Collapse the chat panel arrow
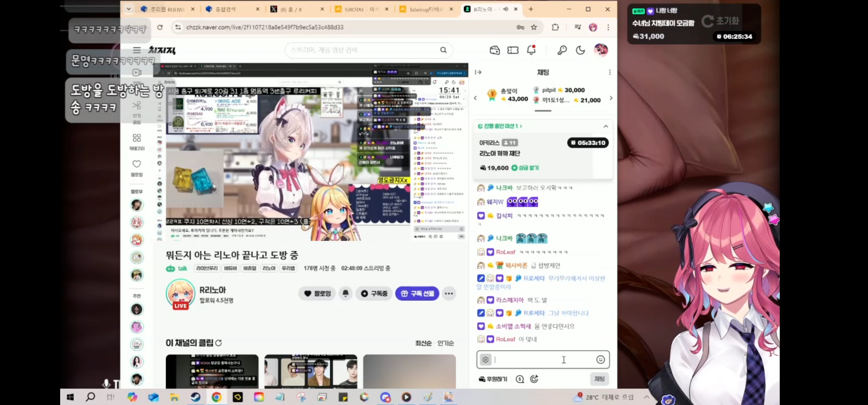 (478, 72)
